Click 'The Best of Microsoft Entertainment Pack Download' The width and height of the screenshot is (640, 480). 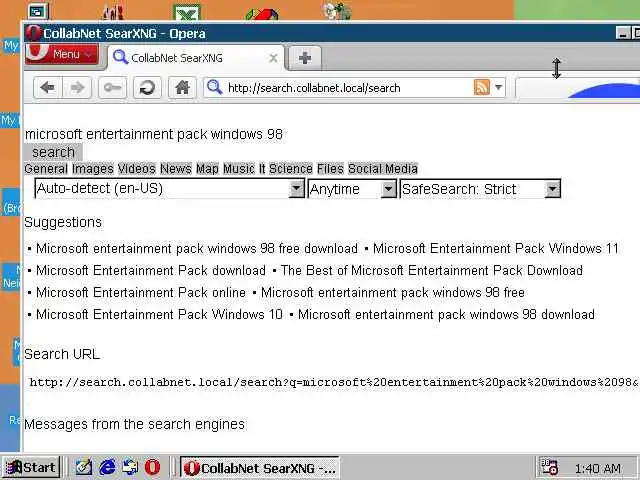(x=432, y=270)
